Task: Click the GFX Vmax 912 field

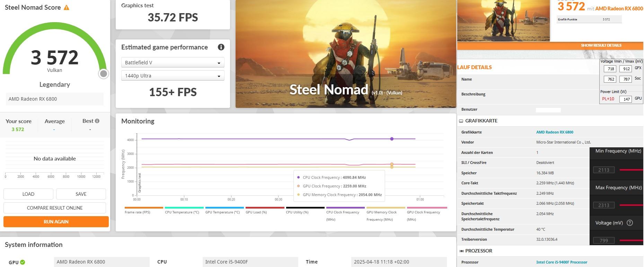Action: coord(626,69)
